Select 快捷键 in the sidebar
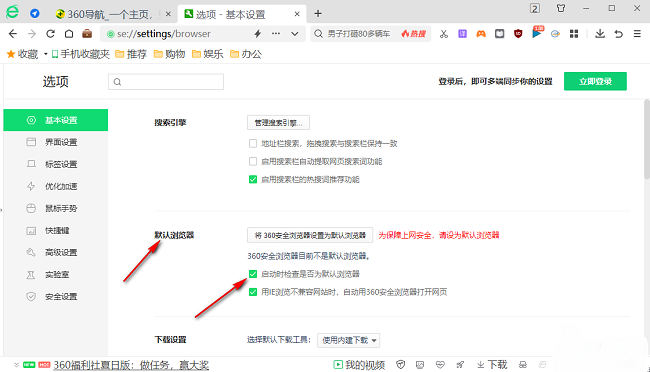Image resolution: width=650 pixels, height=372 pixels. (x=56, y=231)
